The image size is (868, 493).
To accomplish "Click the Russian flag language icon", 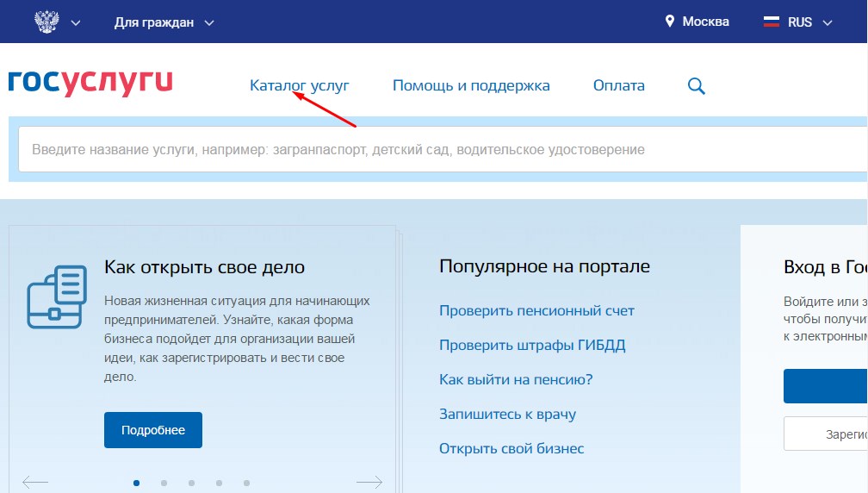I will [x=772, y=22].
